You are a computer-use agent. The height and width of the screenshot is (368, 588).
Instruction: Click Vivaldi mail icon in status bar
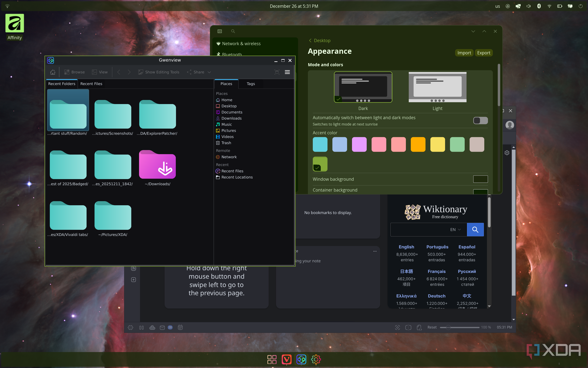[x=162, y=328]
